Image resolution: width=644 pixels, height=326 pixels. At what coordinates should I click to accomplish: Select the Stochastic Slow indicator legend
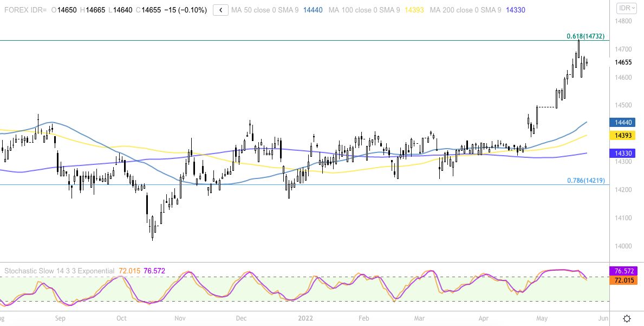tap(59, 271)
